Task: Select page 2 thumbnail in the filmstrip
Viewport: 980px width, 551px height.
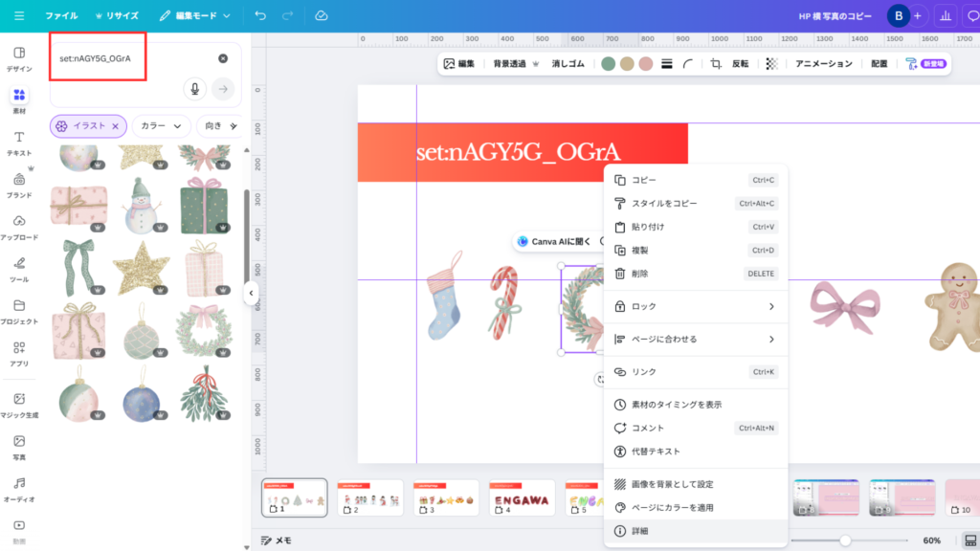Action: tap(370, 497)
